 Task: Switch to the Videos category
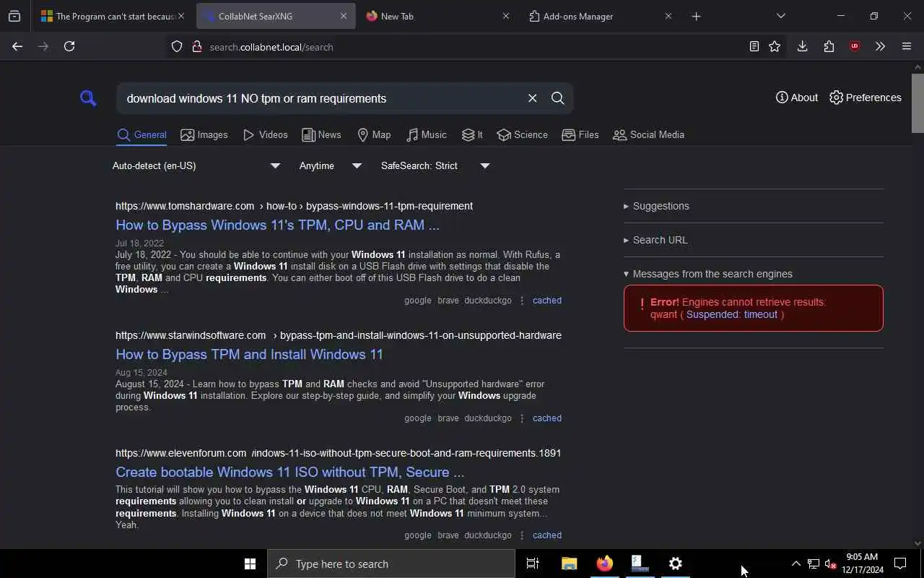(x=266, y=135)
